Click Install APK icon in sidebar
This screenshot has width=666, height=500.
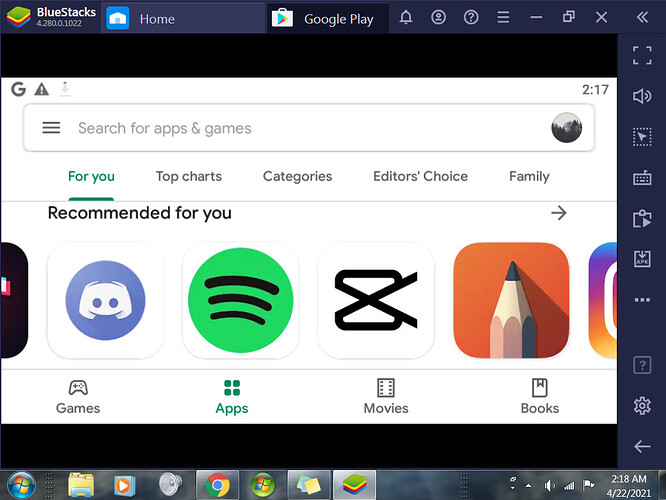[x=642, y=259]
